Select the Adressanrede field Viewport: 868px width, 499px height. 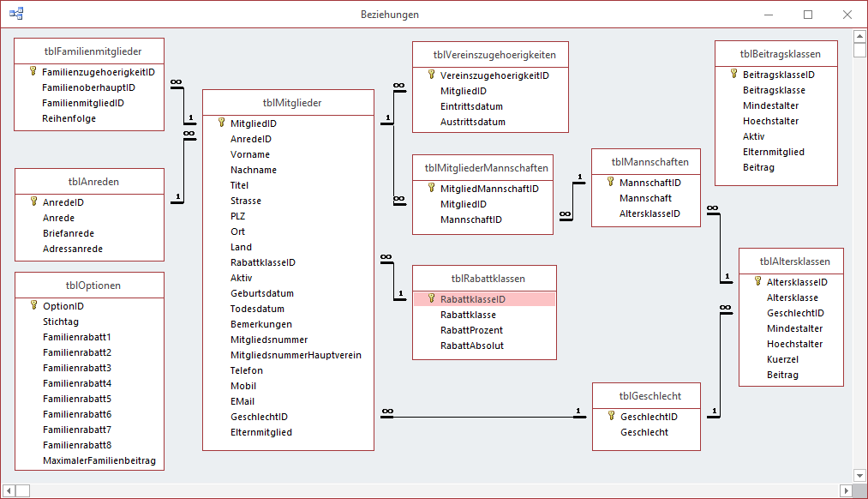point(73,249)
